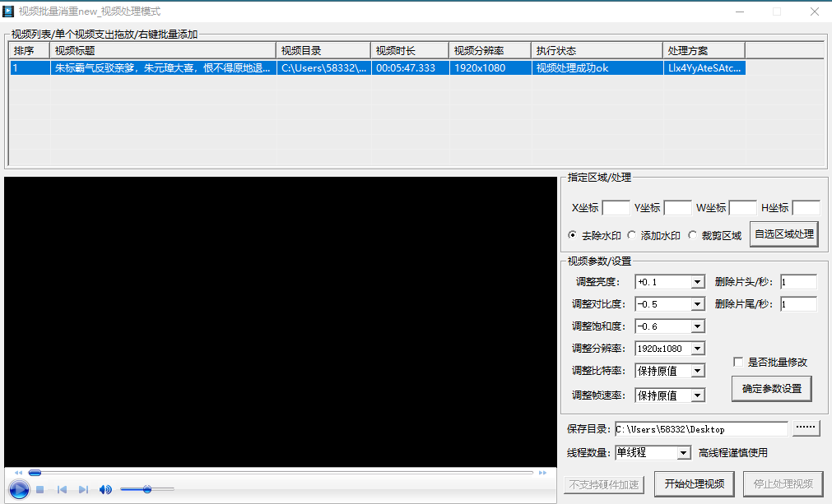832x504 pixels.
Task: Select the 添加水印 radio option
Action: tap(631, 234)
